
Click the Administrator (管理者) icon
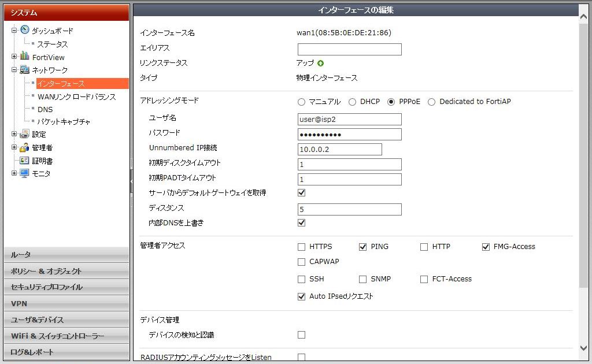coord(24,147)
